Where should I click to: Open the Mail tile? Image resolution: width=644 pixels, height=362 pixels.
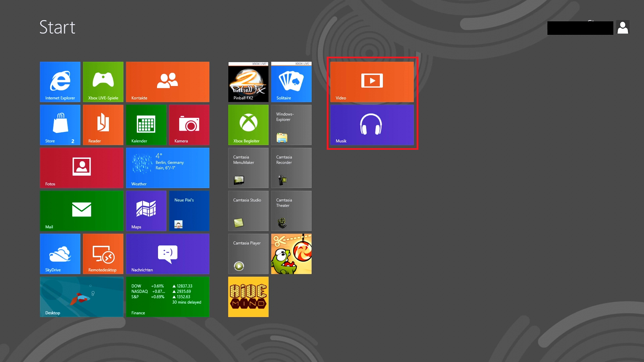click(x=82, y=211)
